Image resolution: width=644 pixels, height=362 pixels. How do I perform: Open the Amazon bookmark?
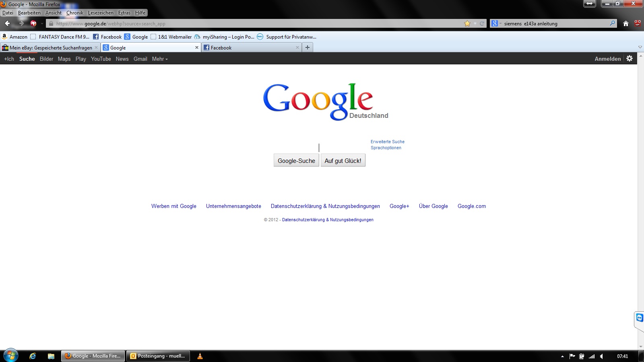coord(15,37)
